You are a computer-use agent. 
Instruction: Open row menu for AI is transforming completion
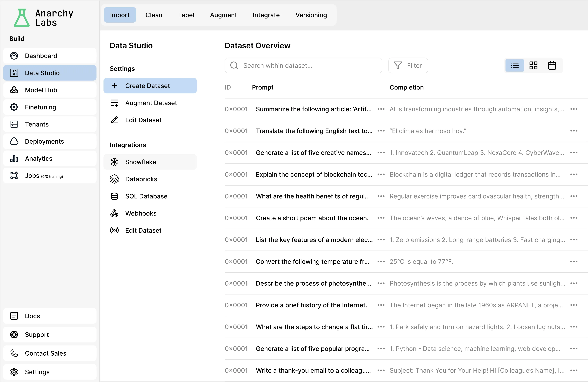coord(574,109)
